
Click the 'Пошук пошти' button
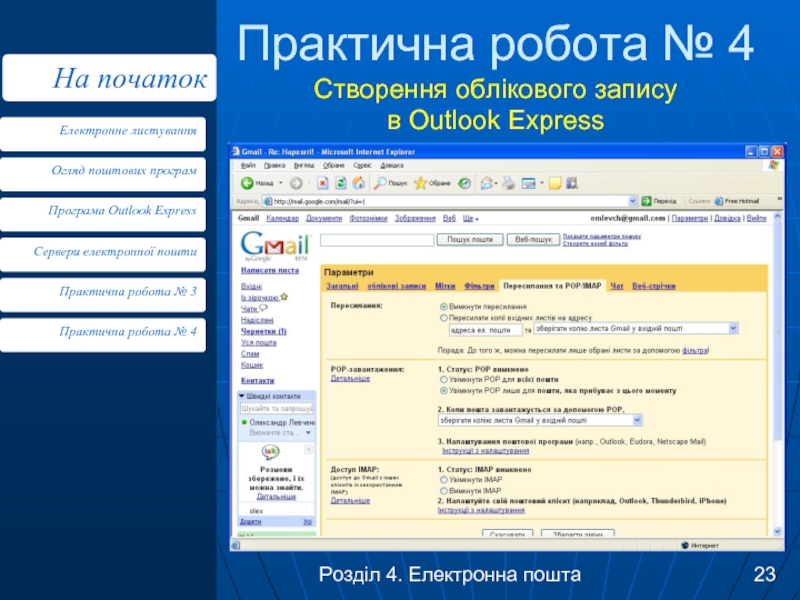470,239
